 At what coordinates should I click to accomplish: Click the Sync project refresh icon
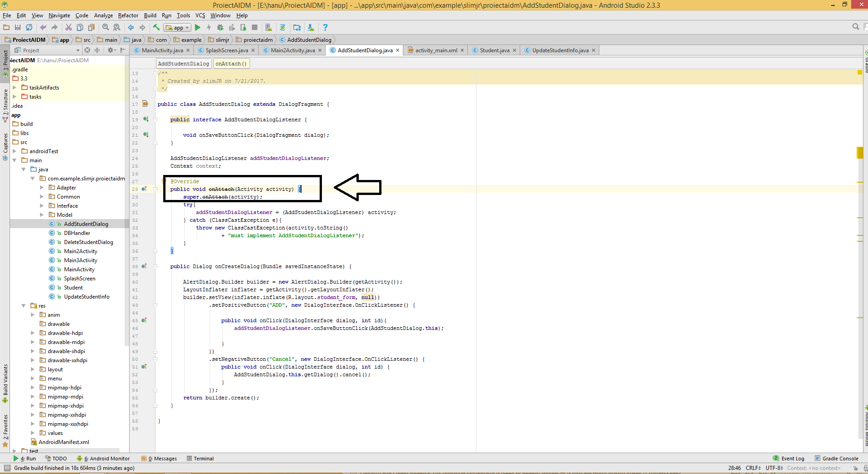pos(29,28)
